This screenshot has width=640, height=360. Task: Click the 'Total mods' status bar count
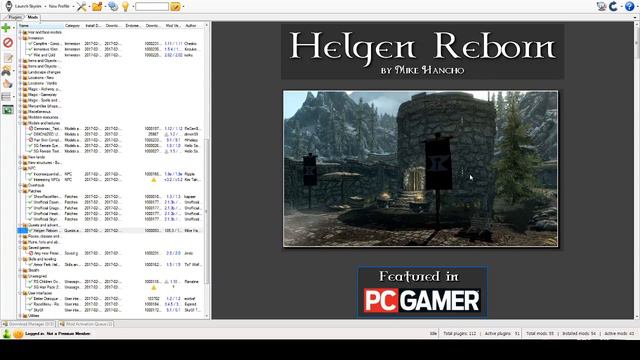(540, 333)
